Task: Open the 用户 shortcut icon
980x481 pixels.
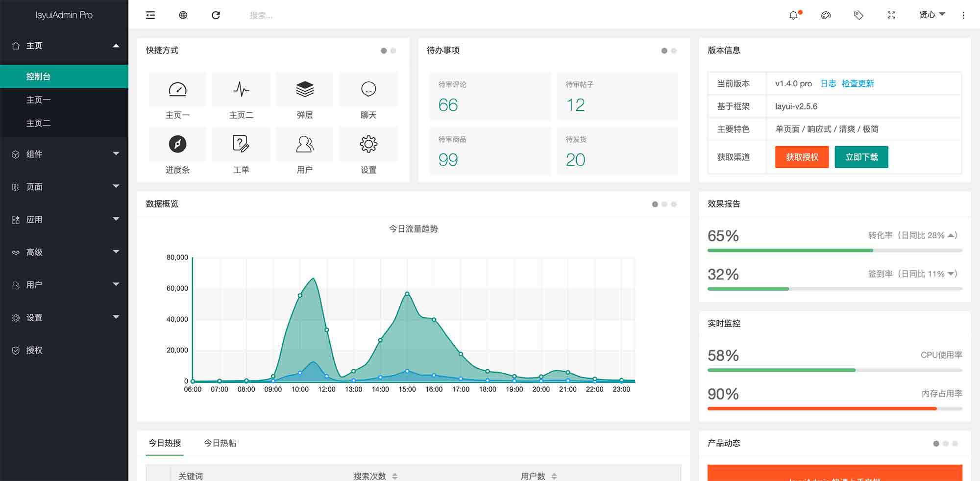Action: (x=305, y=144)
